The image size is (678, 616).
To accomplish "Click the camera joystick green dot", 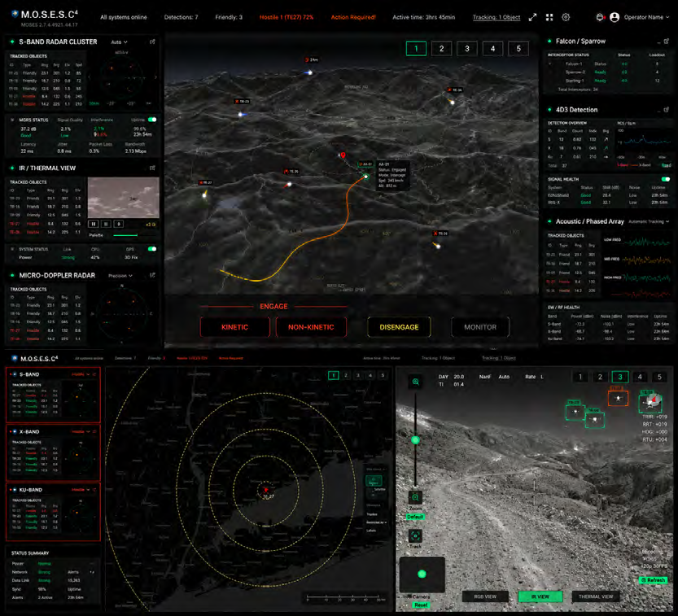I will (422, 574).
